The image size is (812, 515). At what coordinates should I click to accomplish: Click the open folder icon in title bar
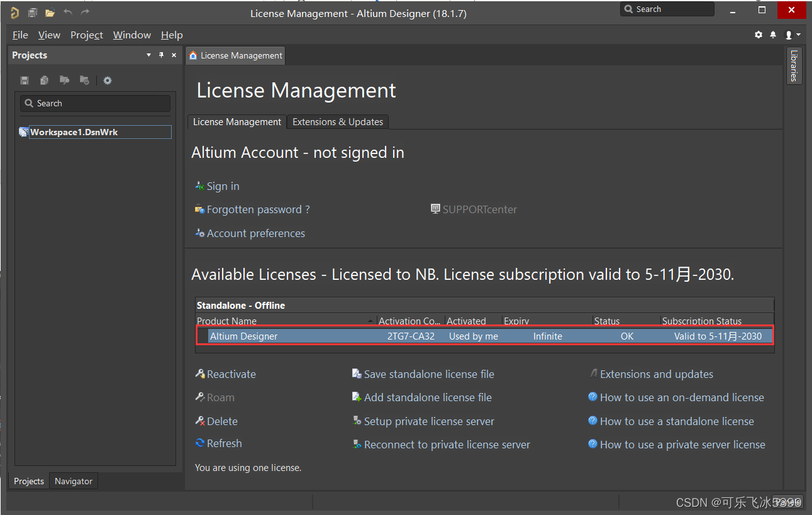pos(50,13)
